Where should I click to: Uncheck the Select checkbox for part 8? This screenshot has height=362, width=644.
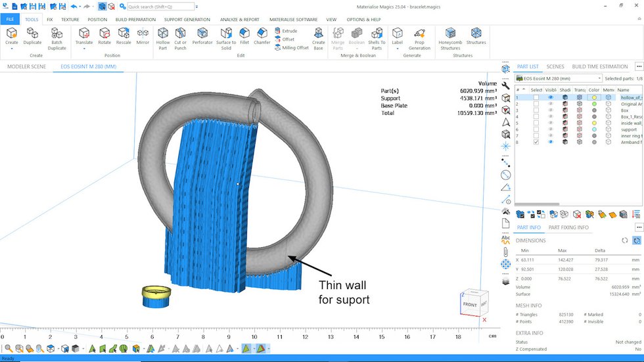point(536,142)
